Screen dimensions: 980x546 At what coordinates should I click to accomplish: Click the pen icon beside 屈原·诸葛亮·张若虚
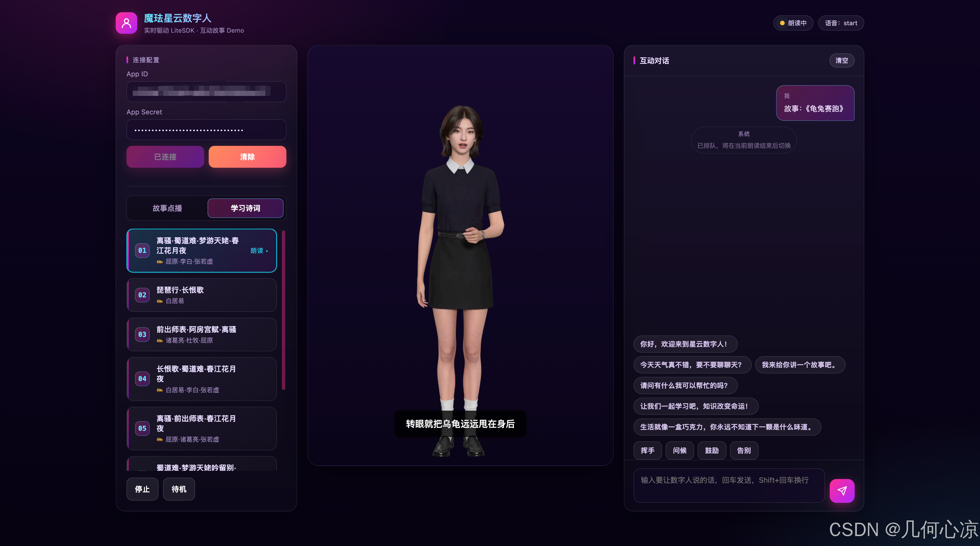pos(160,439)
